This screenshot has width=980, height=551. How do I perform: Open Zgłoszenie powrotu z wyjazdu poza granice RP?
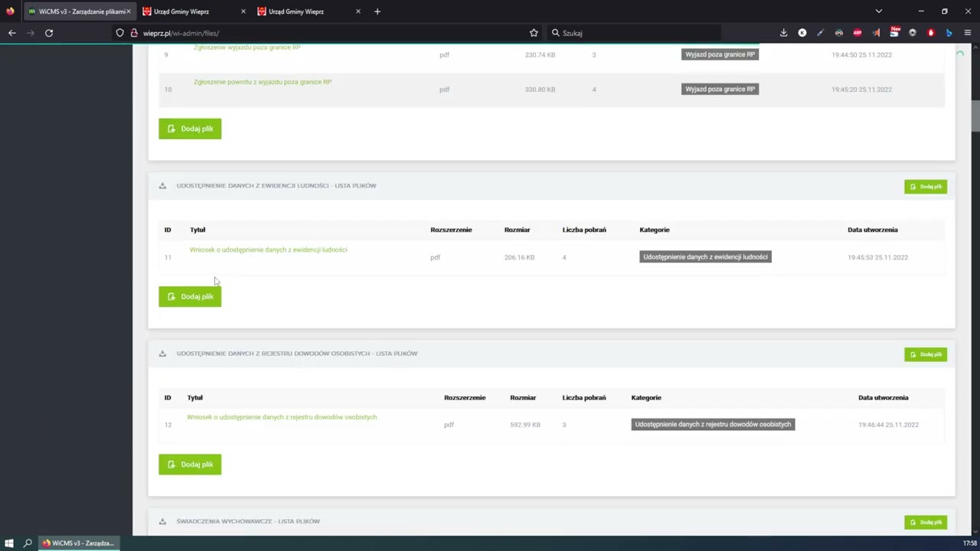click(x=263, y=82)
